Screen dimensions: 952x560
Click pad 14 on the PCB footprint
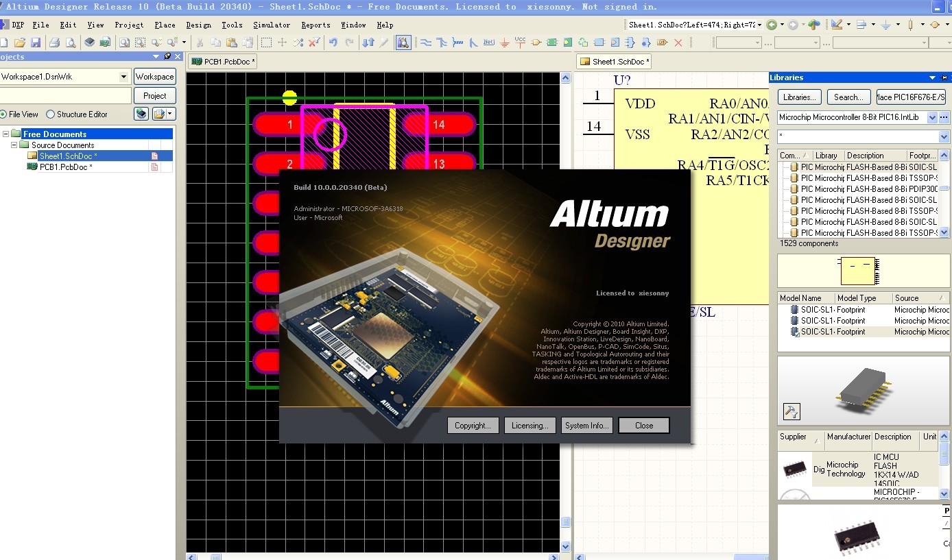click(438, 124)
